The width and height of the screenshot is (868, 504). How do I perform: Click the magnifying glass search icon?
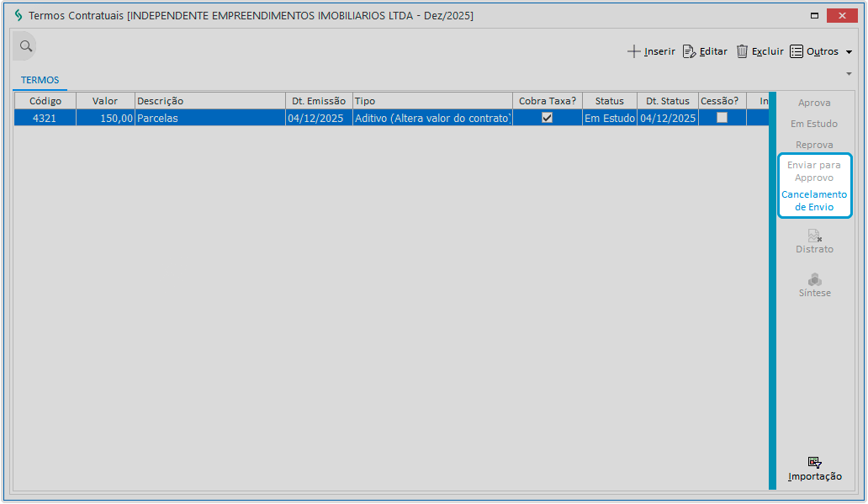click(x=25, y=46)
